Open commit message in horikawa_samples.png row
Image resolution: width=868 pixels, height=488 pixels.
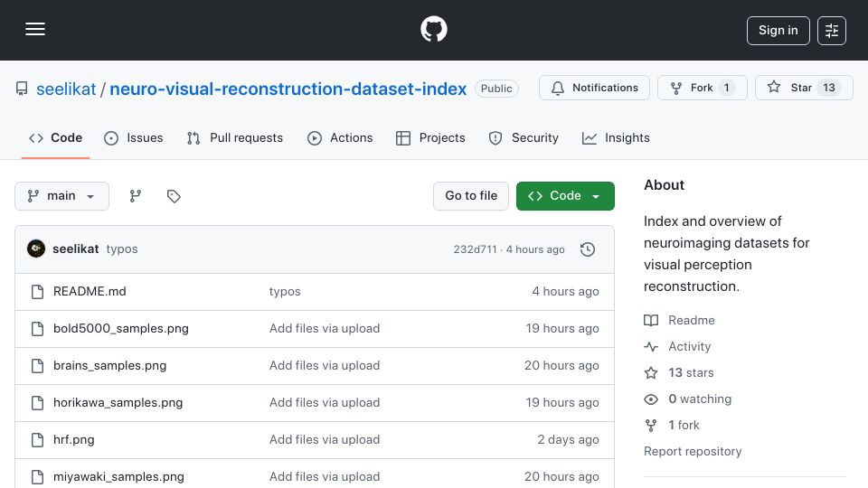[325, 403]
